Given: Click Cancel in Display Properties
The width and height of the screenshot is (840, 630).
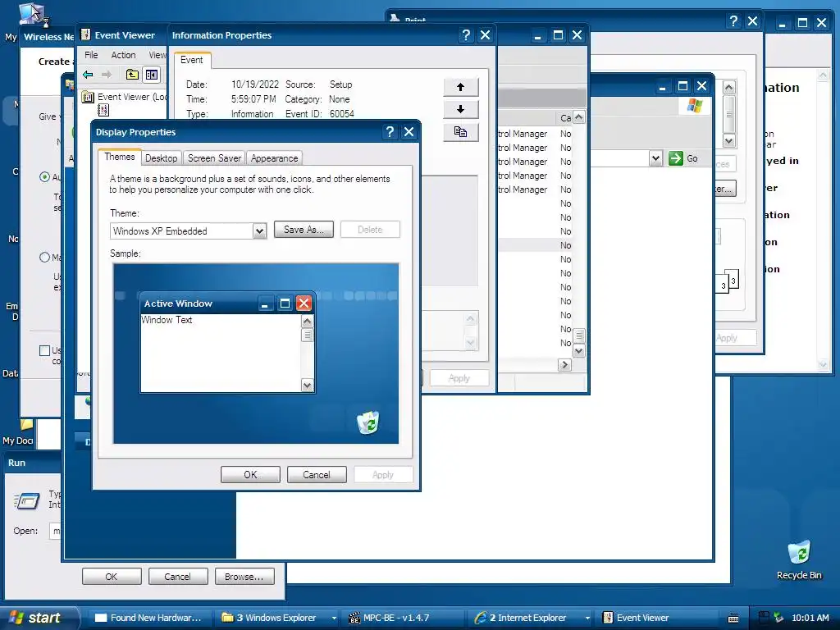Looking at the screenshot, I should coord(317,475).
